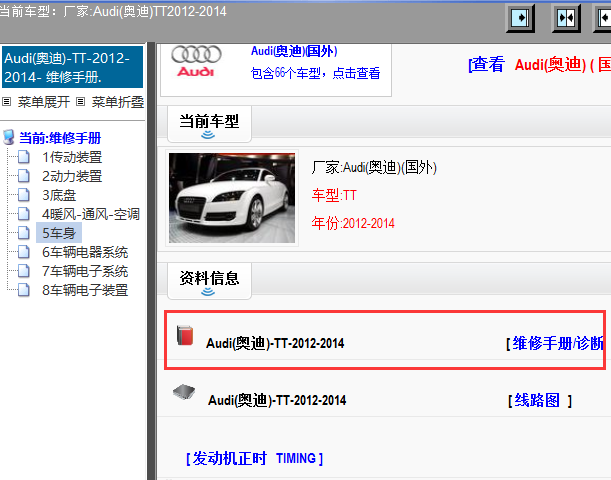
Task: Open the Audi(奥迪)(国外) link
Action: (x=294, y=51)
